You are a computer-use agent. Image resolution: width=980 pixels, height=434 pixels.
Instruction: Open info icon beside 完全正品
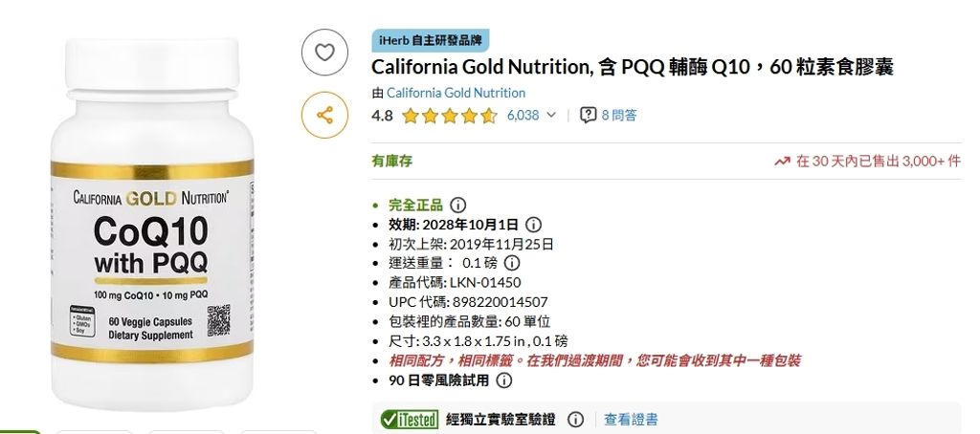coord(457,205)
